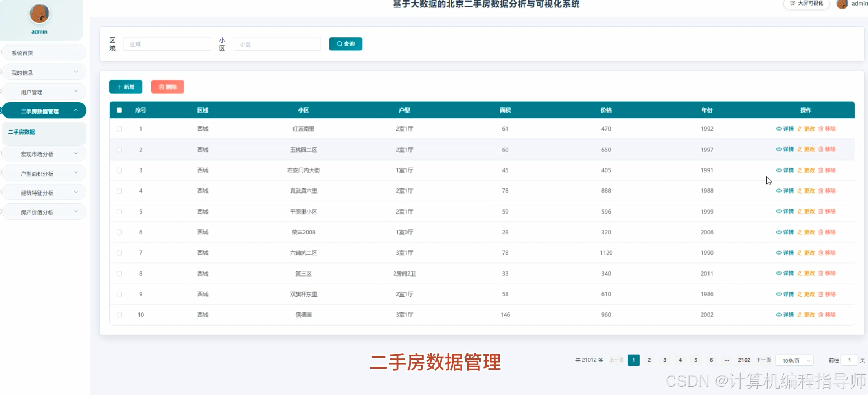868x395 pixels.
Task: Open the 10条/页 page size dropdown
Action: pos(794,360)
